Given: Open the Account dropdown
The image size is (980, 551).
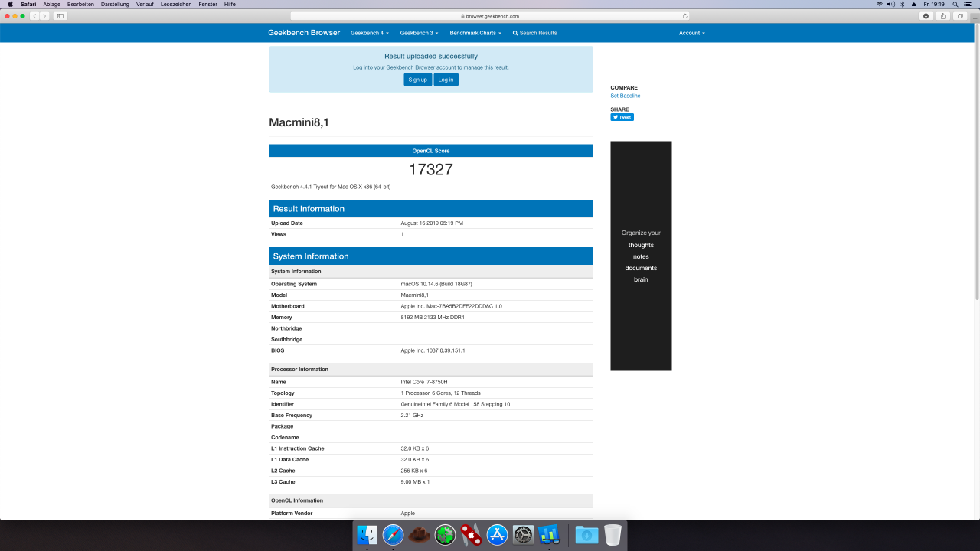Looking at the screenshot, I should pos(691,33).
